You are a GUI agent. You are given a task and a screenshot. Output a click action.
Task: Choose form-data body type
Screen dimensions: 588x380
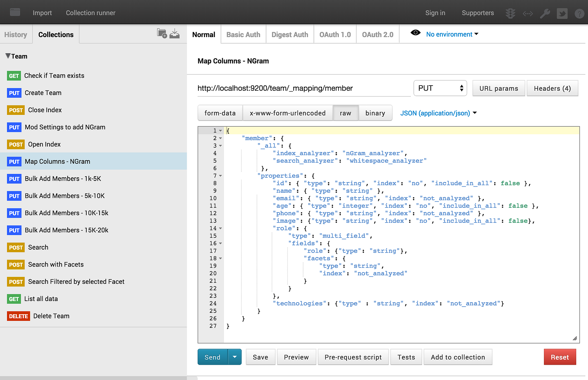[220, 113]
